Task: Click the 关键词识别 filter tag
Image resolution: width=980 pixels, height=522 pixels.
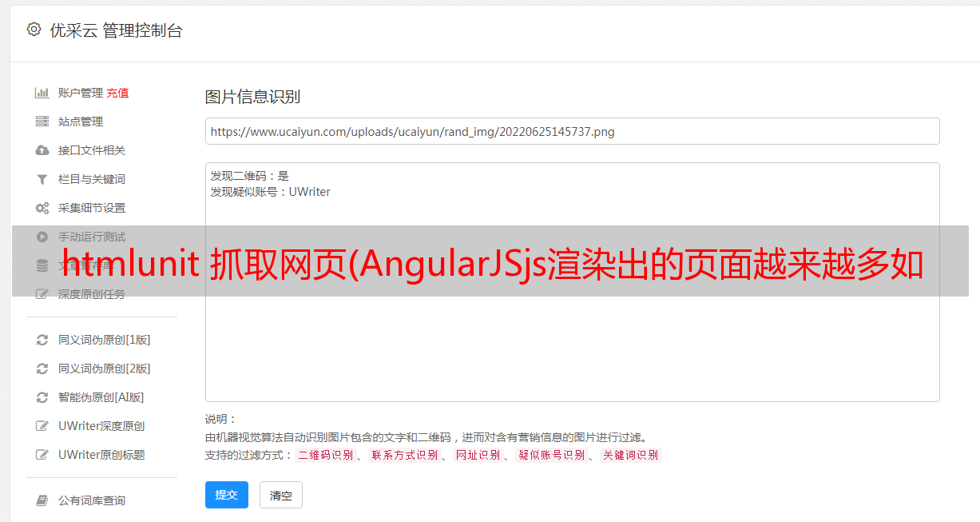Action: [x=631, y=455]
